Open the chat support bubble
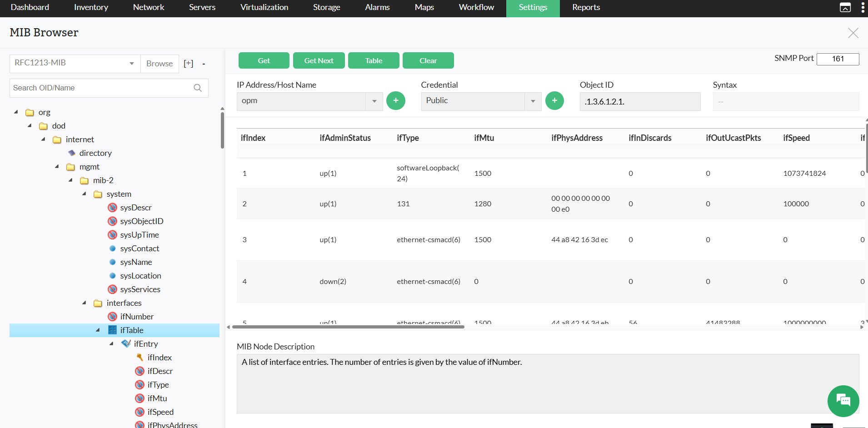Screen dimensions: 868x428 point(843,401)
